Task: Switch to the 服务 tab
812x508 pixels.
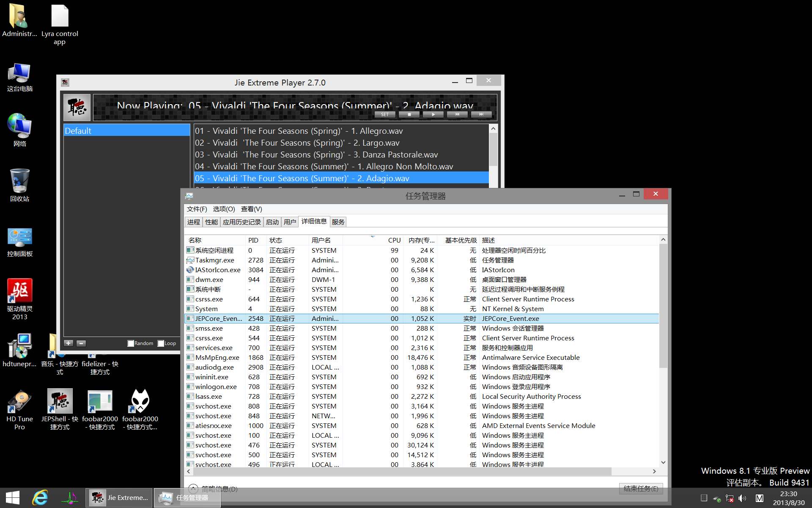Action: pyautogui.click(x=338, y=222)
